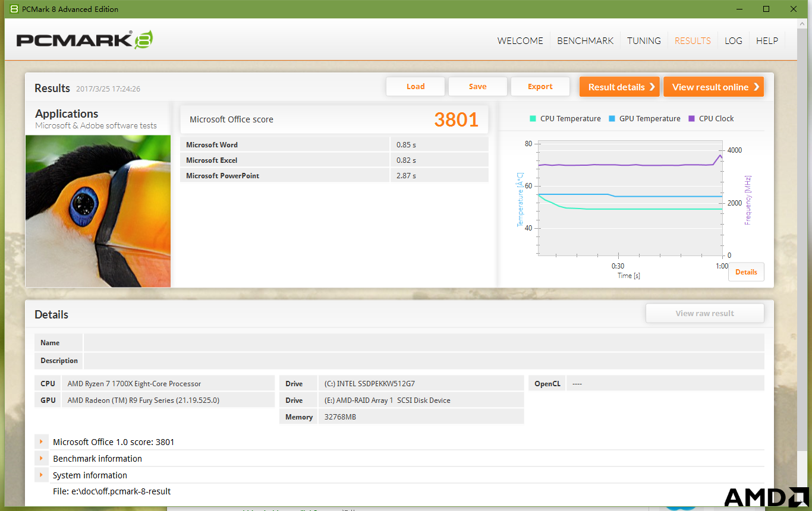Click the PCMark 8 title bar app icon

[14, 9]
